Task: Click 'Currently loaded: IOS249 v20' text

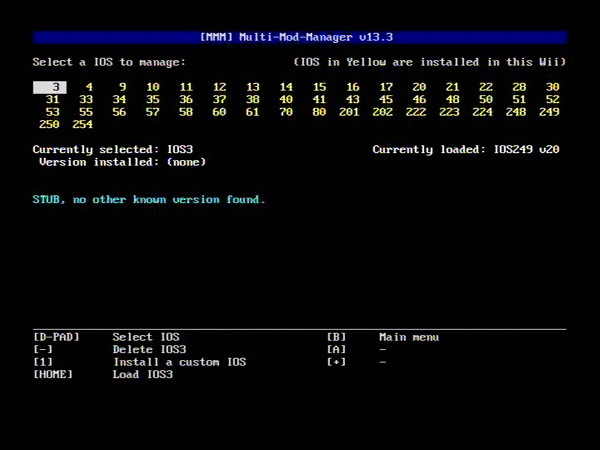Action: pyautogui.click(x=466, y=149)
